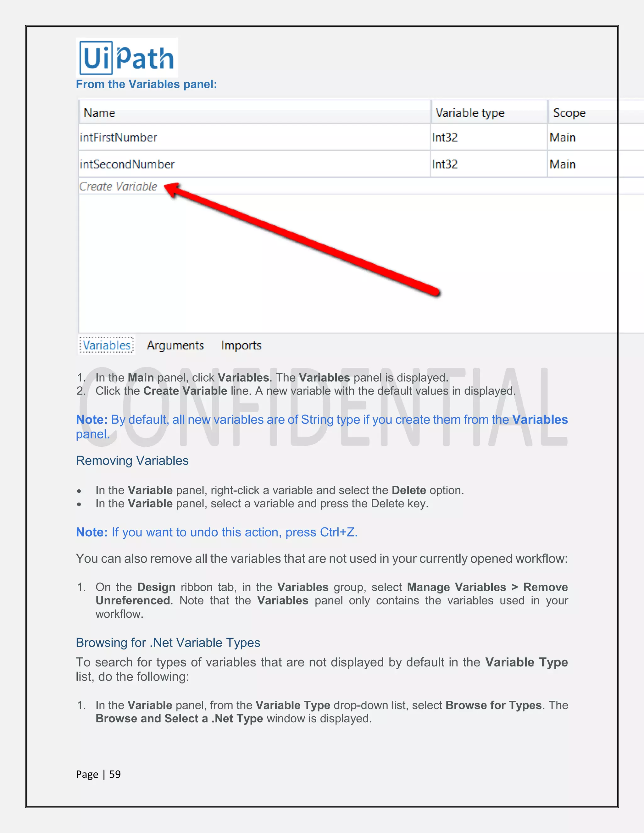Click the 'Page | 59' footer
Viewport: 644px width, 833px height.
98,774
